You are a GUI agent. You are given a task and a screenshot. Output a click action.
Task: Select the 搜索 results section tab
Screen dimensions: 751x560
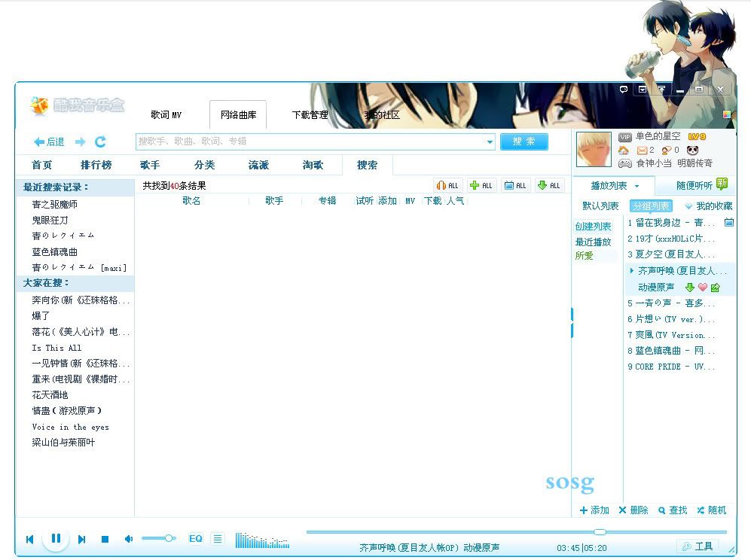pyautogui.click(x=368, y=165)
